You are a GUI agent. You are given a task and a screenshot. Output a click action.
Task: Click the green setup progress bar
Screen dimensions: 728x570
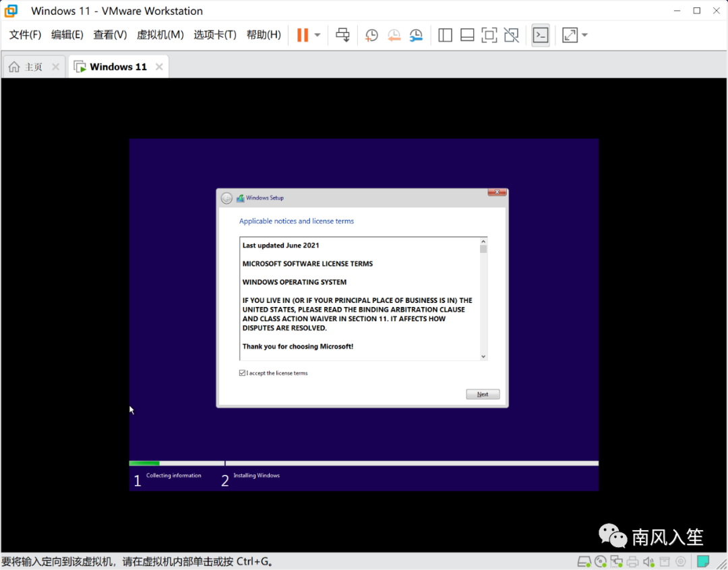click(144, 463)
